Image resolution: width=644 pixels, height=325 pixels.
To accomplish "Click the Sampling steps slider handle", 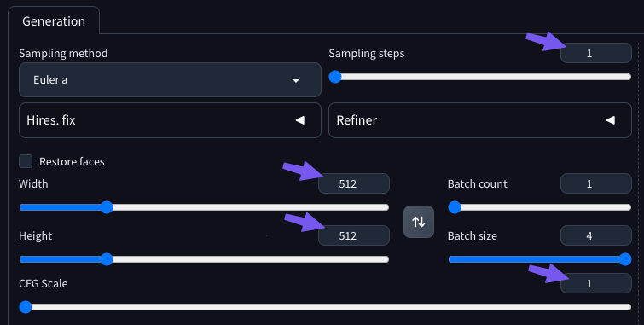I will 335,77.
